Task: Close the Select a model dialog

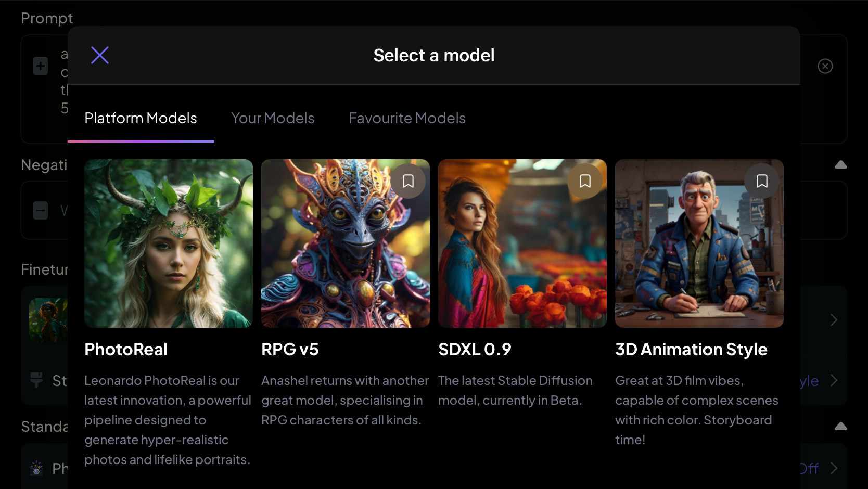Action: 100,55
